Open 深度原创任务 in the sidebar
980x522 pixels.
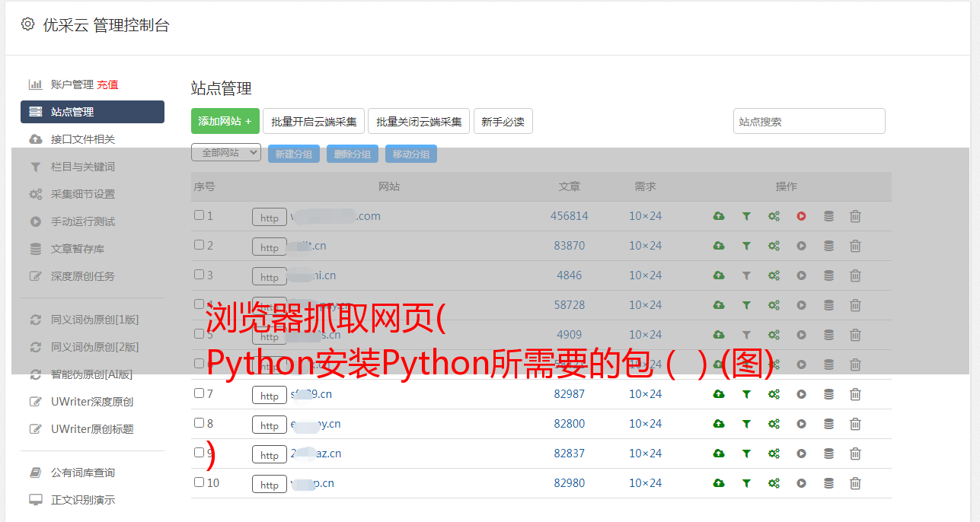coord(83,276)
